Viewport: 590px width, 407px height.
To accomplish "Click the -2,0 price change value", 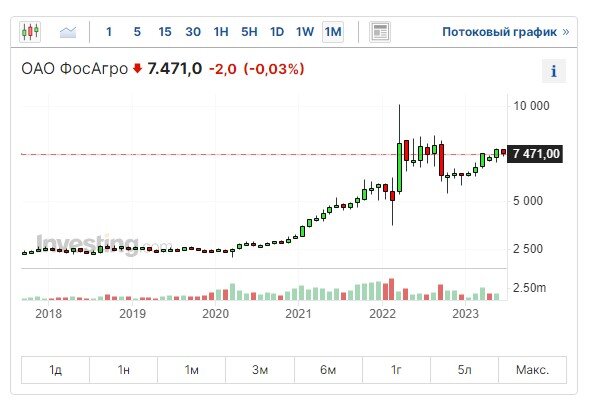I will pos(223,69).
